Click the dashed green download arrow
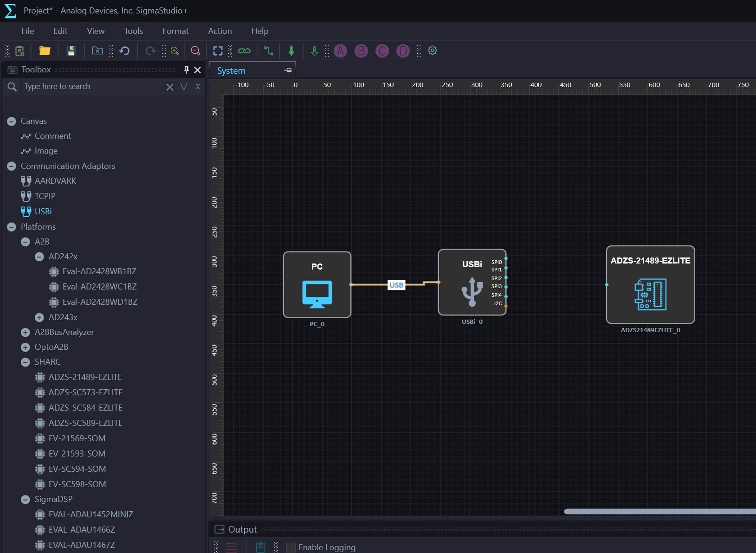756x553 pixels. coord(315,51)
